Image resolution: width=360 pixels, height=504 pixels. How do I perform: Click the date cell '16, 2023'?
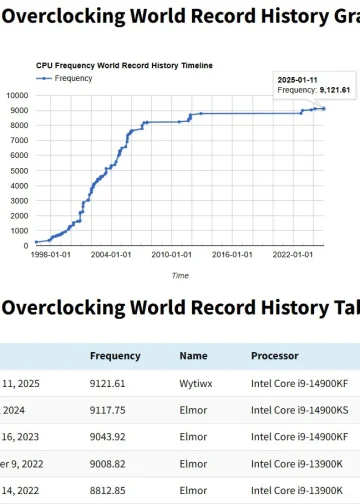pos(20,437)
